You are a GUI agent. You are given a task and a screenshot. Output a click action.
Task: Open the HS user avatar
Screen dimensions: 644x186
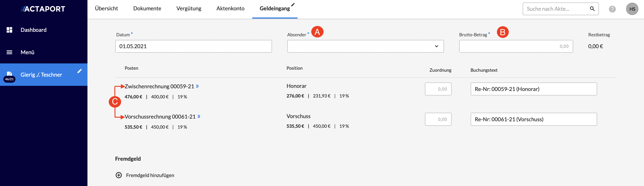tap(632, 9)
